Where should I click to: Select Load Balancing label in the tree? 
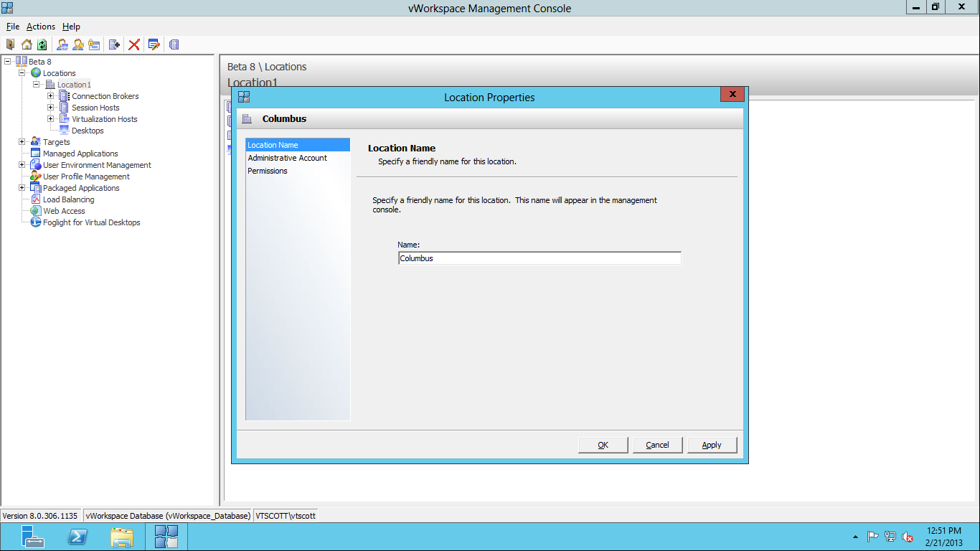click(x=69, y=199)
